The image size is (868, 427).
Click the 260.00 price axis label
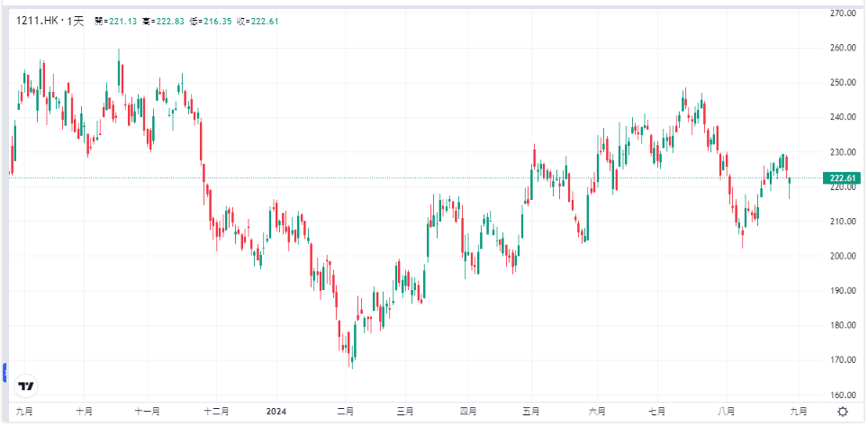[x=844, y=48]
